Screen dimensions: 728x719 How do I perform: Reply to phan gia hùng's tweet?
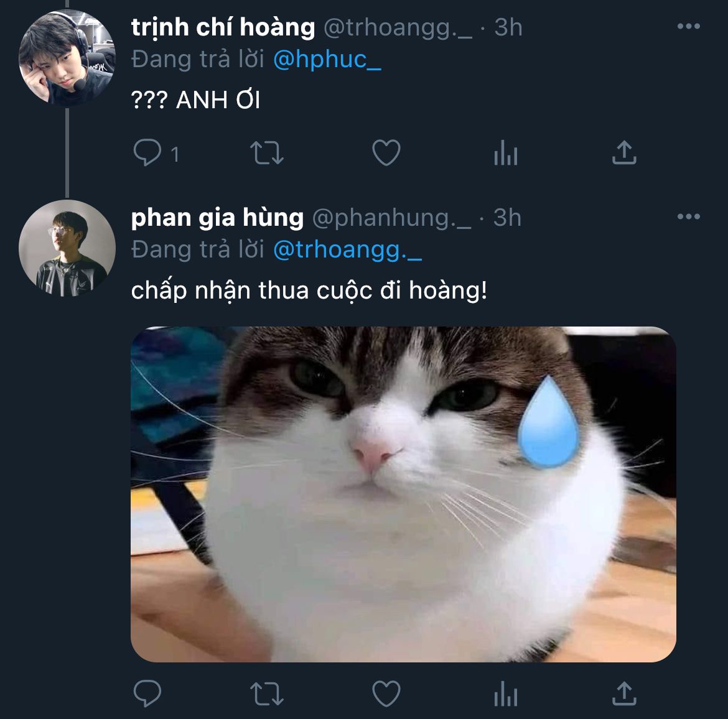click(x=147, y=693)
